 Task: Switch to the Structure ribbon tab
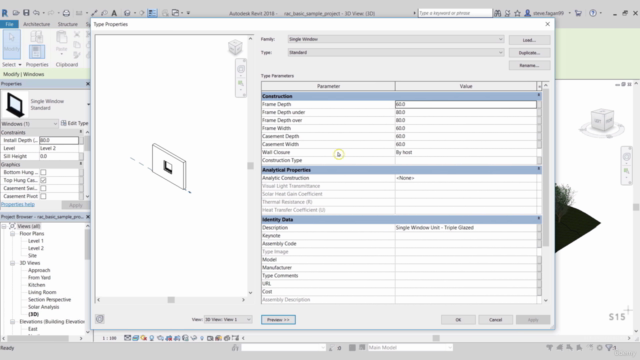tap(67, 24)
